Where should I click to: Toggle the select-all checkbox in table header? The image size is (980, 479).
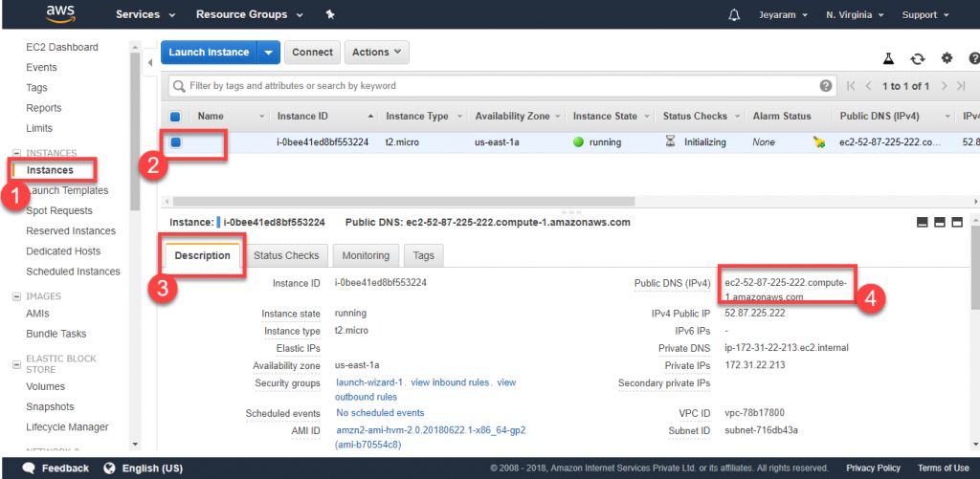point(176,116)
